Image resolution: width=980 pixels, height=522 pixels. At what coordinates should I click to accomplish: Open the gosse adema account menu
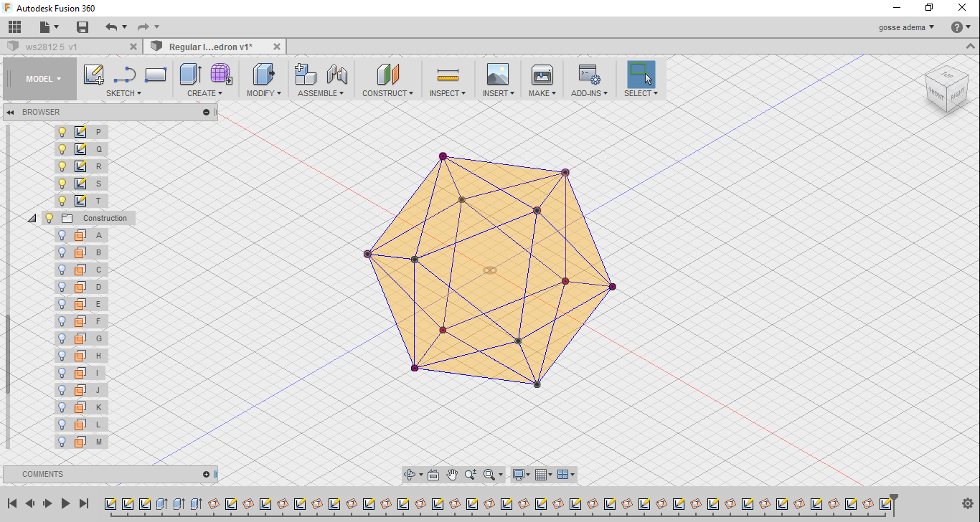(907, 27)
